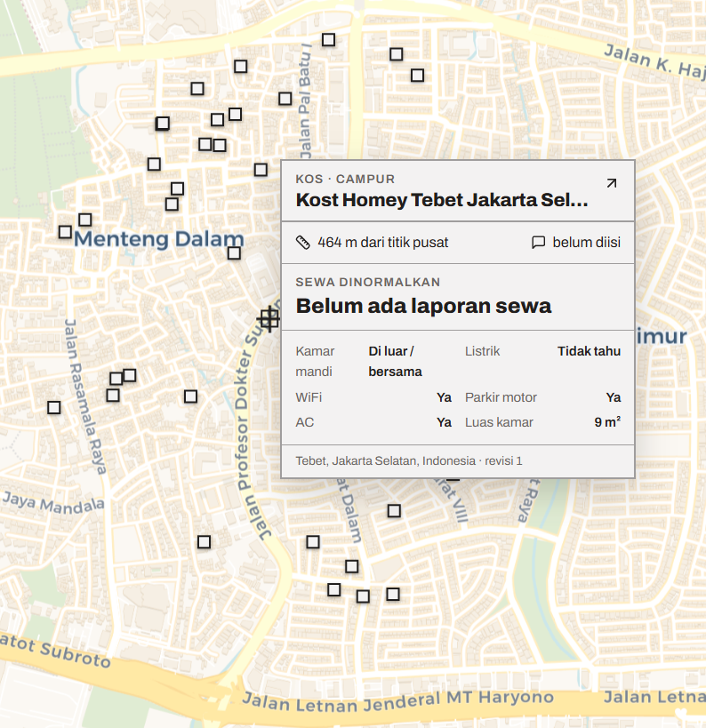Image resolution: width=706 pixels, height=728 pixels.
Task: Click the Ya value in the Parkir motor row
Action: point(614,397)
